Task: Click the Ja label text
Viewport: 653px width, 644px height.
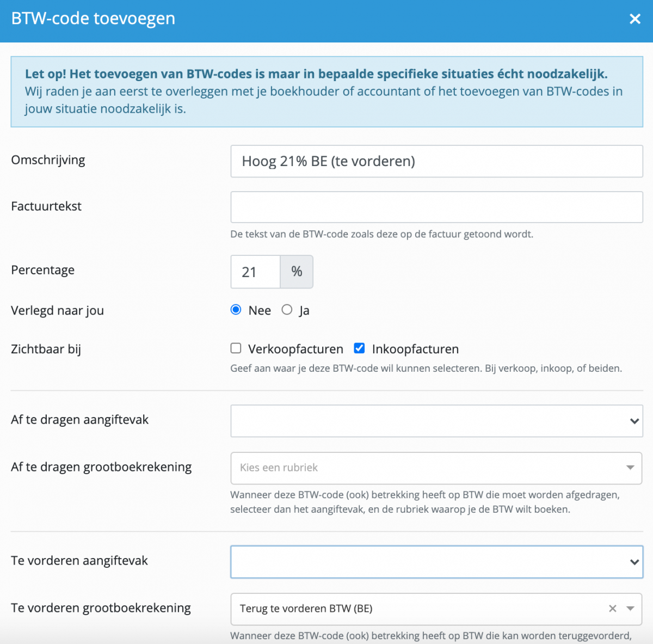Action: coord(304,311)
